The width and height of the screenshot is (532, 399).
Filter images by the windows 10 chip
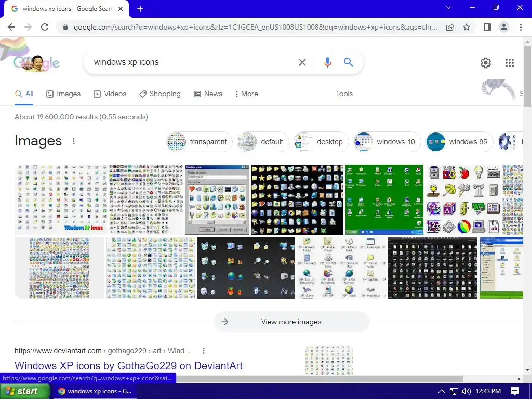[387, 142]
